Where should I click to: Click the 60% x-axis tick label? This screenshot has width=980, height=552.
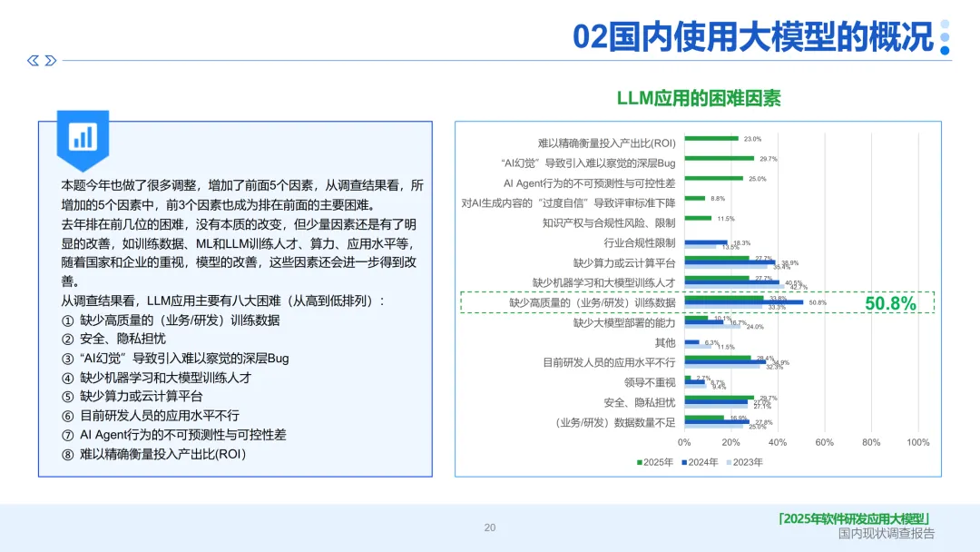coord(824,443)
